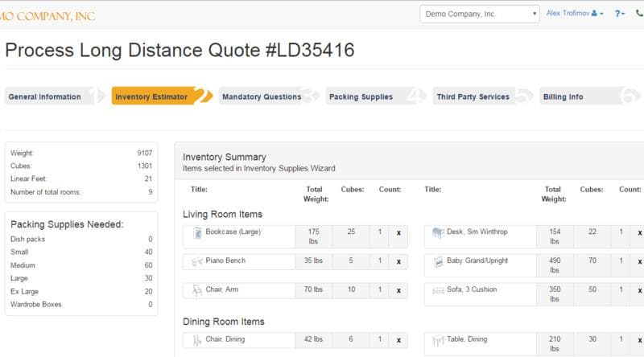Viewport: 644px width, 357px height.
Task: Click the Wardrobe Boxes row
Action: 81,304
